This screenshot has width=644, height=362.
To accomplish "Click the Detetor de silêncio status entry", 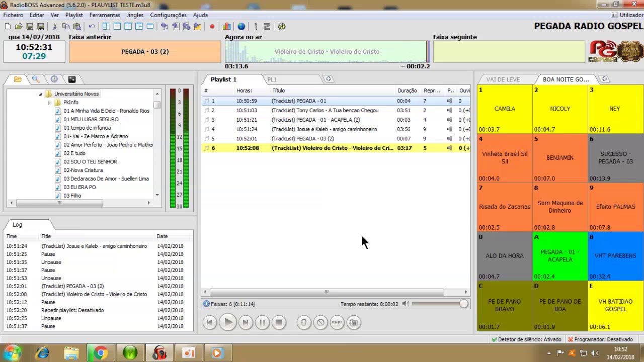I will point(526,339).
